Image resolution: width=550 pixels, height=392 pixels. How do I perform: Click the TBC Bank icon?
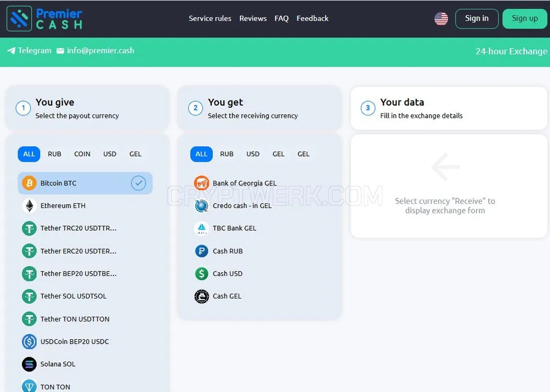pyautogui.click(x=201, y=228)
